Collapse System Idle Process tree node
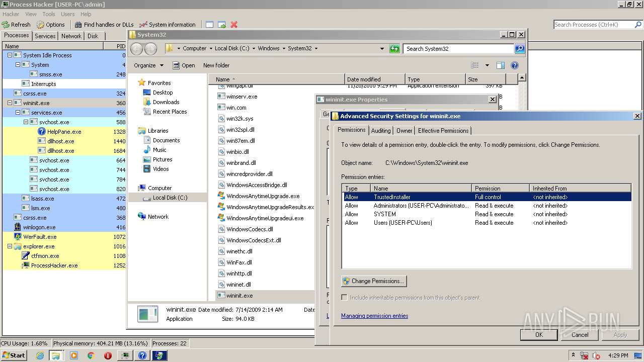The image size is (644, 362). tap(10, 55)
